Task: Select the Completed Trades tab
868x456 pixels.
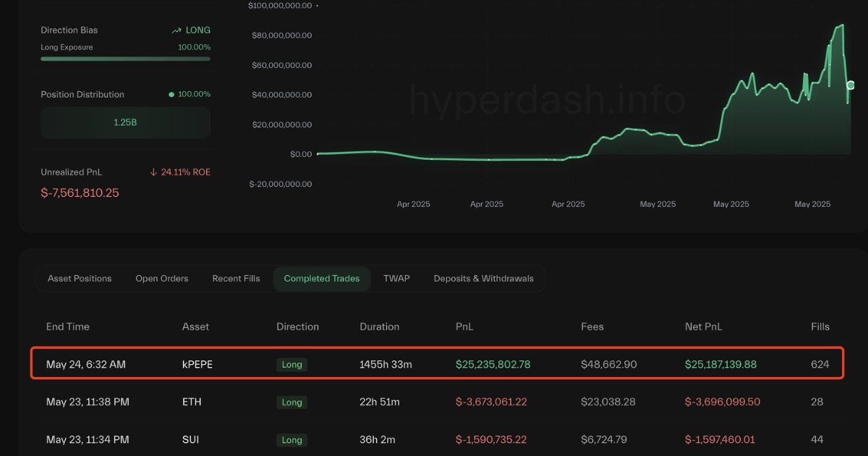Action: click(321, 278)
